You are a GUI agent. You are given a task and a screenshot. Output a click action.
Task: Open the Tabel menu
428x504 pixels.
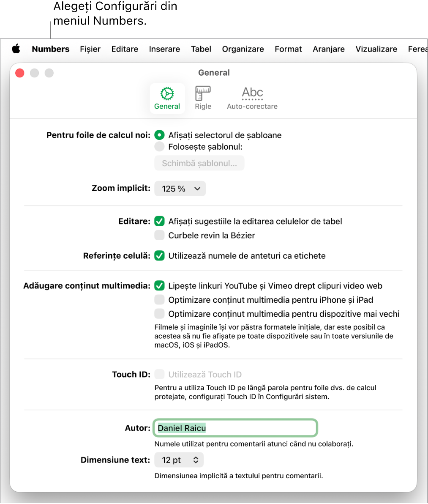tap(201, 49)
